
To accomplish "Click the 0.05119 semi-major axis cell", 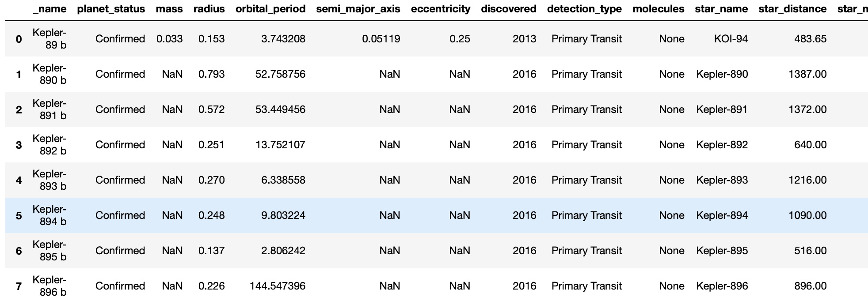I will (x=381, y=39).
